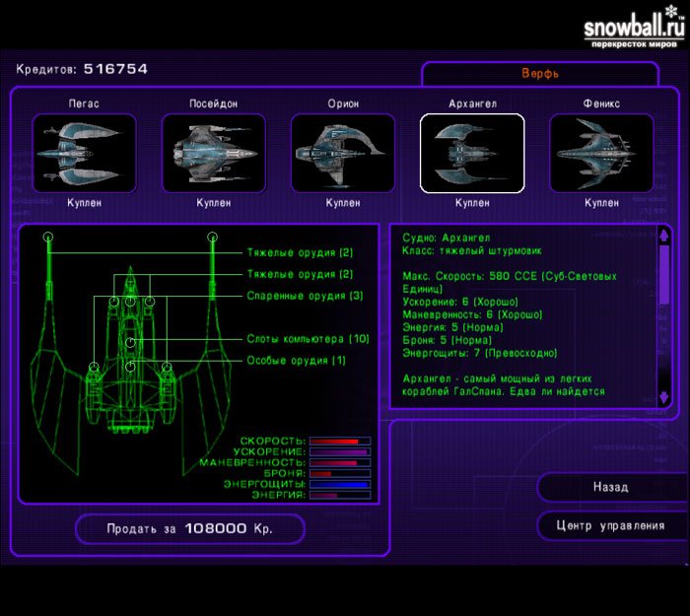Click the БРОНЯ stat bar
Image resolution: width=690 pixels, height=616 pixels.
339,474
